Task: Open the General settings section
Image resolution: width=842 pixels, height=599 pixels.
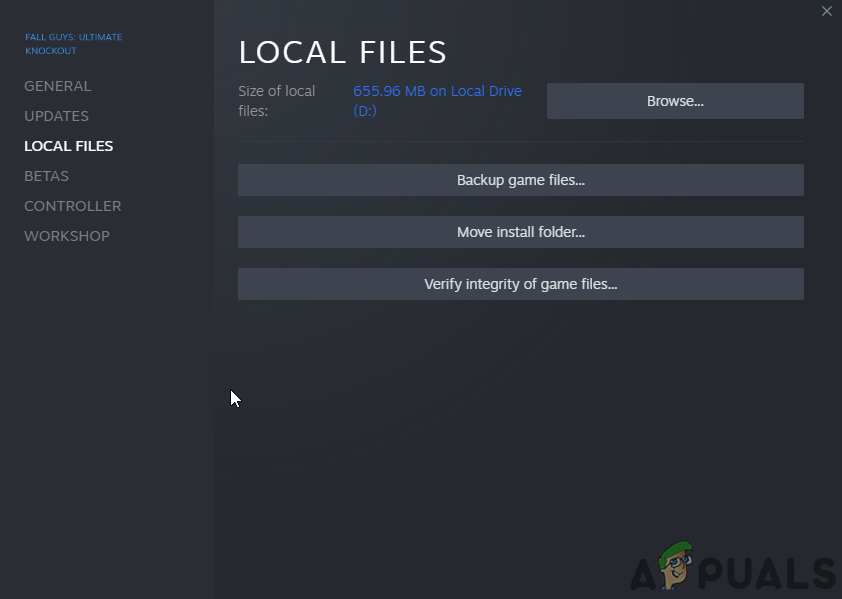Action: point(57,86)
